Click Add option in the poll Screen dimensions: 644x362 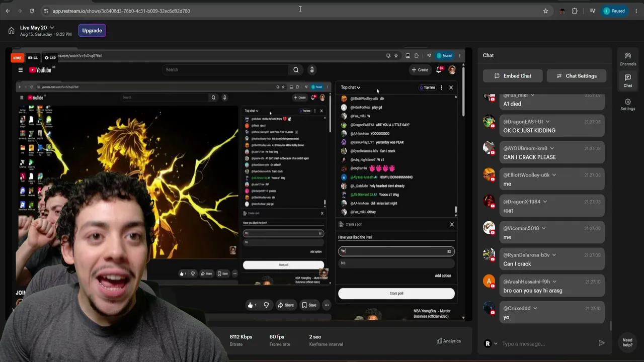tap(443, 276)
